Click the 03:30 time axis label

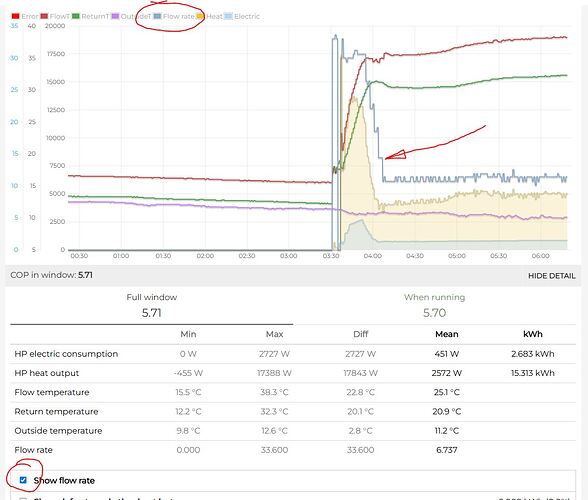331,256
